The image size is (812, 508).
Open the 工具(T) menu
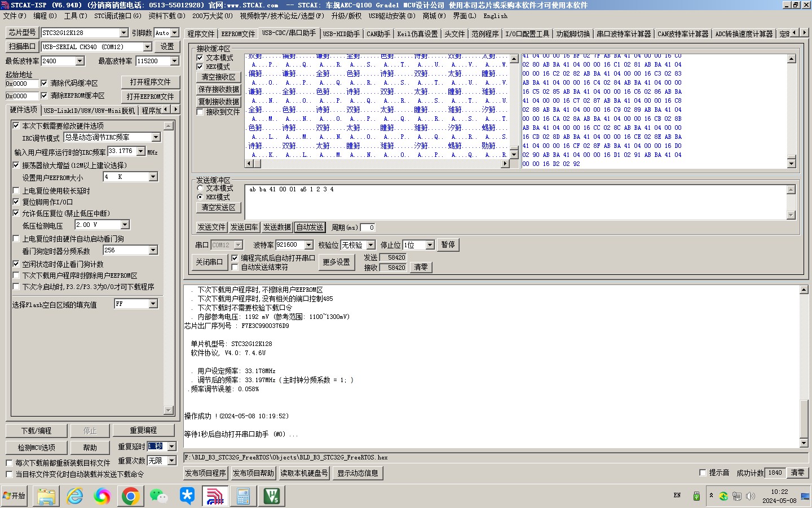pos(75,16)
